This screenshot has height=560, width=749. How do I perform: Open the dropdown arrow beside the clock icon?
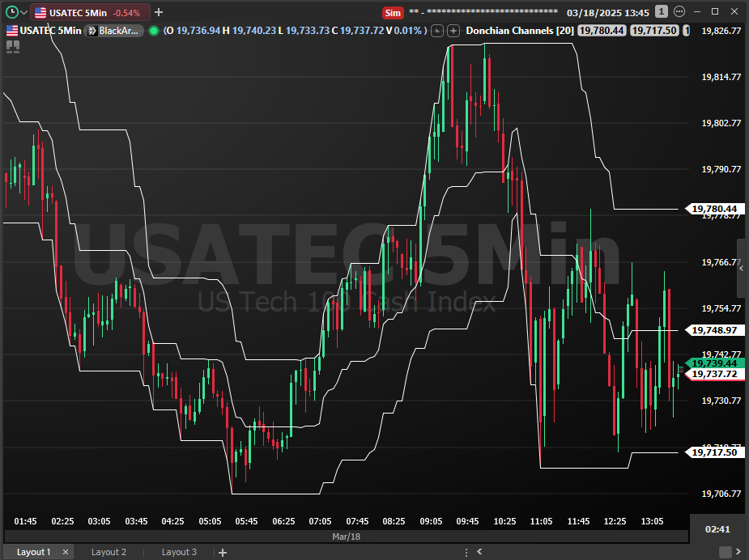[x=23, y=12]
